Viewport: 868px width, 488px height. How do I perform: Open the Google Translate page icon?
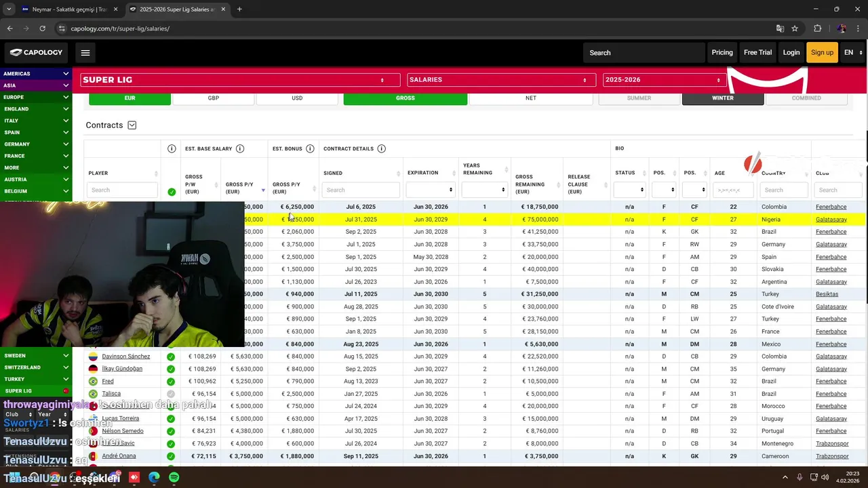pyautogui.click(x=780, y=28)
